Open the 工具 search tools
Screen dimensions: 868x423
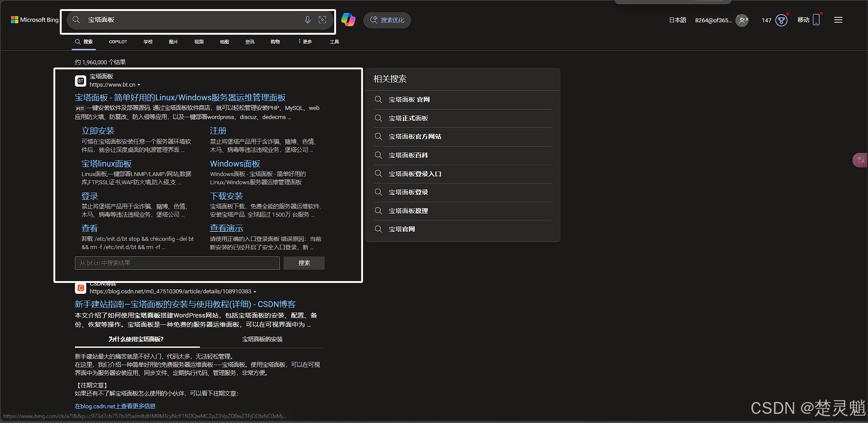pyautogui.click(x=335, y=42)
